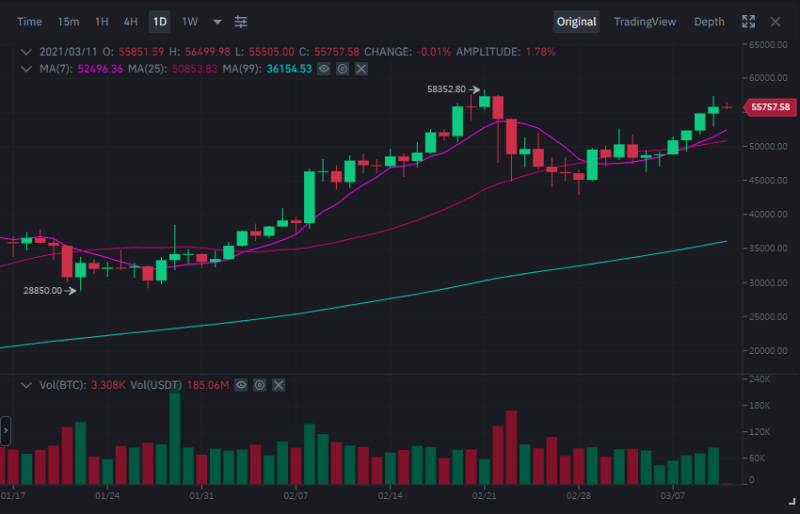Open Volume indicator settings target icon

point(260,385)
